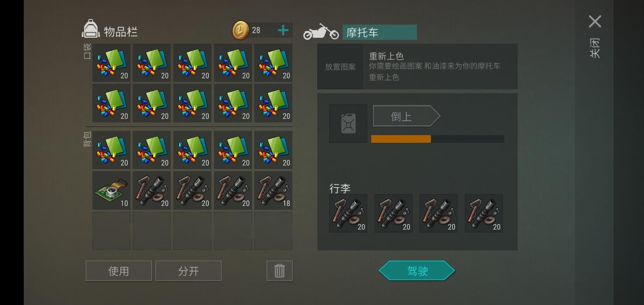Click the motorcycle icon in header

tap(321, 31)
